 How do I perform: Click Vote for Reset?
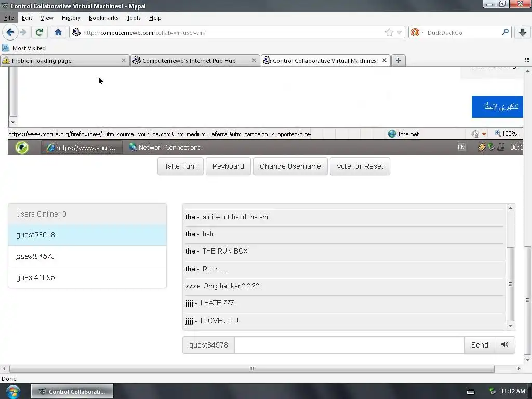point(360,166)
